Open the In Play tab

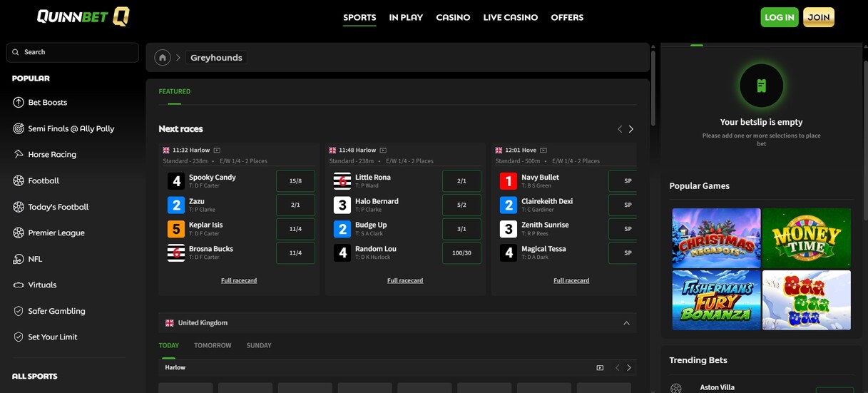pos(406,17)
